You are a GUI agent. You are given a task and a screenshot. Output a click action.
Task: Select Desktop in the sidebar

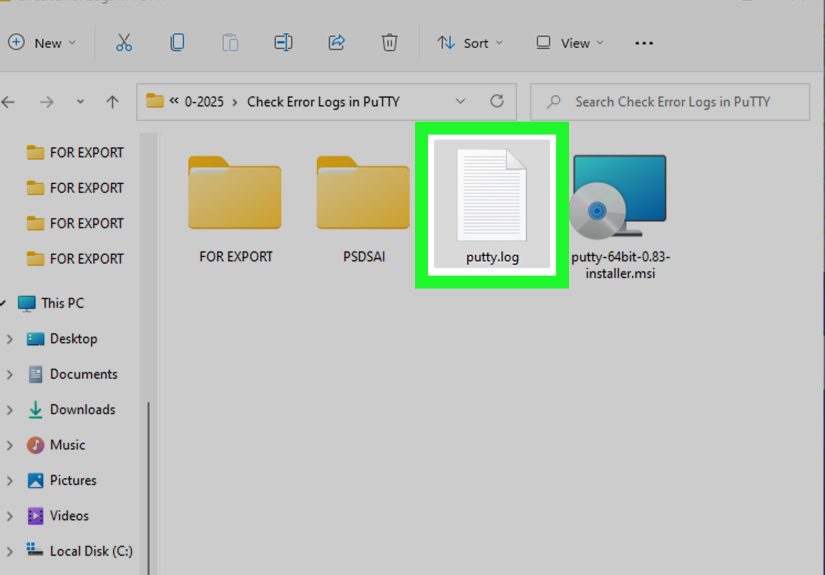pos(62,339)
